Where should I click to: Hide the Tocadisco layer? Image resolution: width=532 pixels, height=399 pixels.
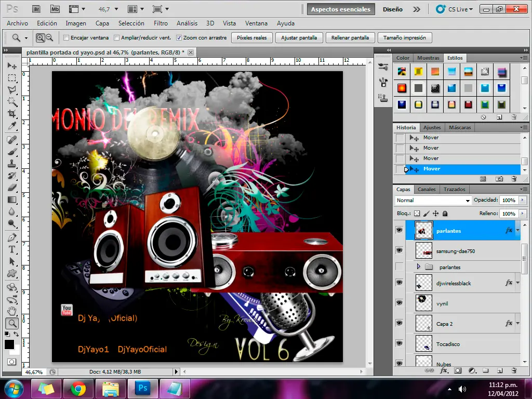pos(400,343)
